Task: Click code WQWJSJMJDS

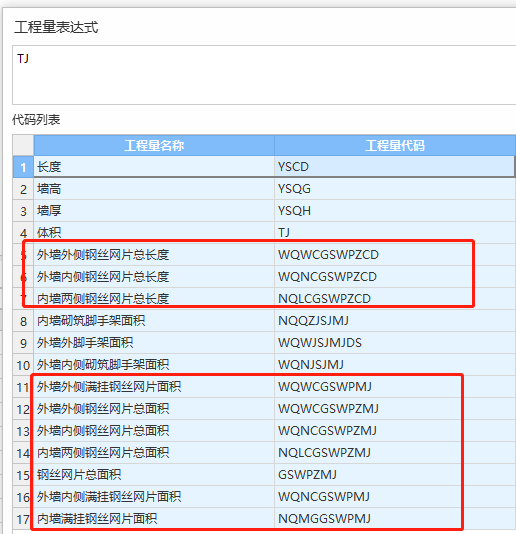Action: click(x=320, y=343)
